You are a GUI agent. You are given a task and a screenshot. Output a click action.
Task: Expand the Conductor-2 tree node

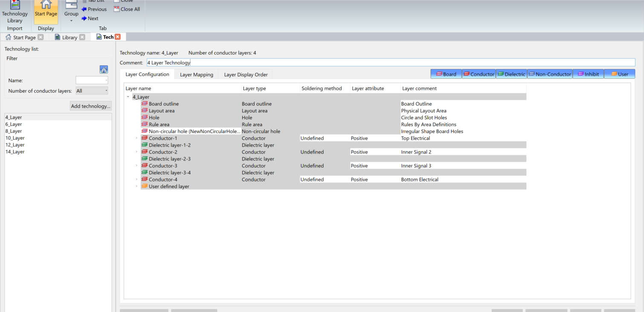(136, 152)
